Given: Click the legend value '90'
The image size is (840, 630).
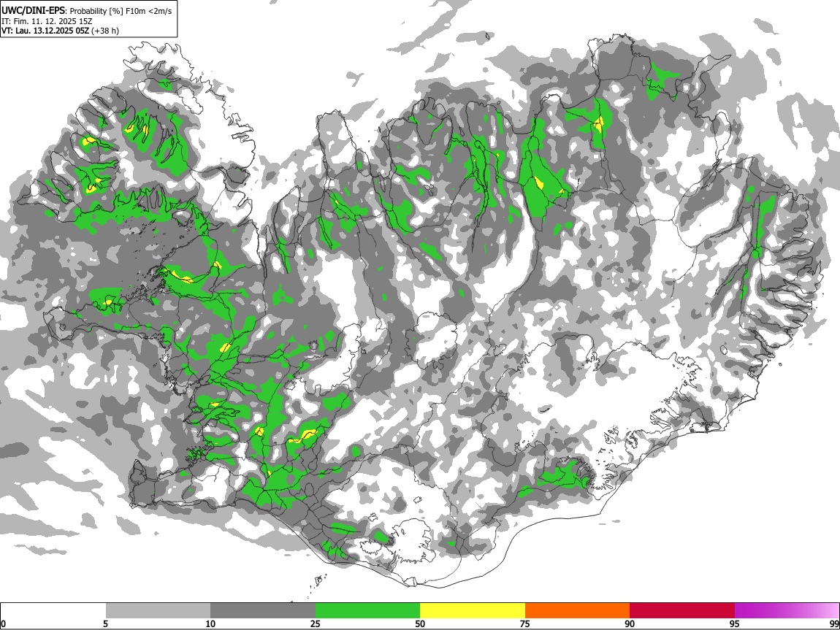Looking at the screenshot, I should (x=630, y=623).
